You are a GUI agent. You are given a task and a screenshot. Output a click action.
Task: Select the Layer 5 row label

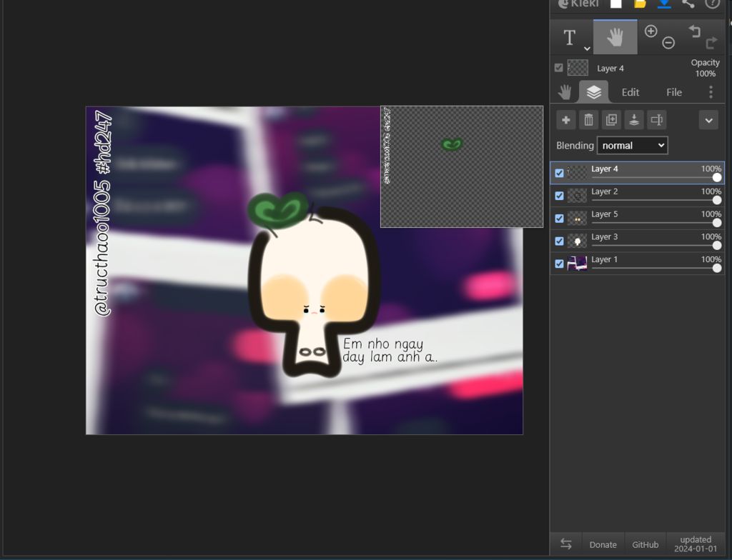(604, 214)
